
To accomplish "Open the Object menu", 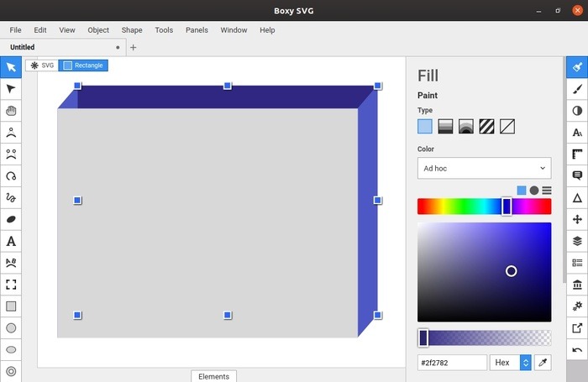I will (98, 30).
